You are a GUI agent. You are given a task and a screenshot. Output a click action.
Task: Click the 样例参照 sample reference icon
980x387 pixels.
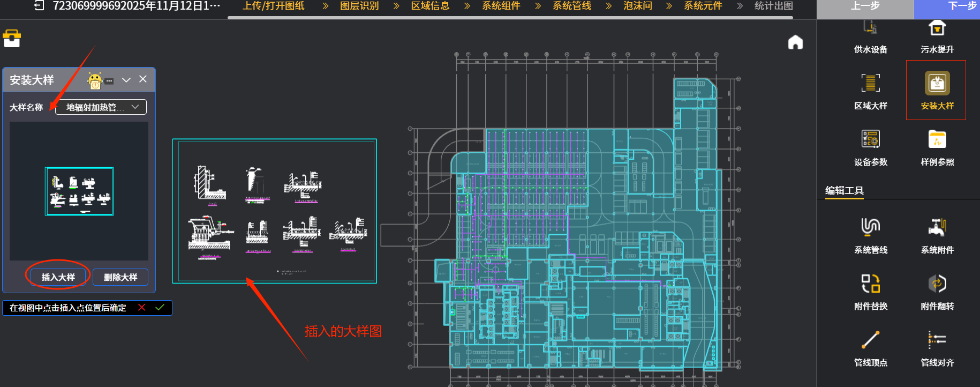937,139
